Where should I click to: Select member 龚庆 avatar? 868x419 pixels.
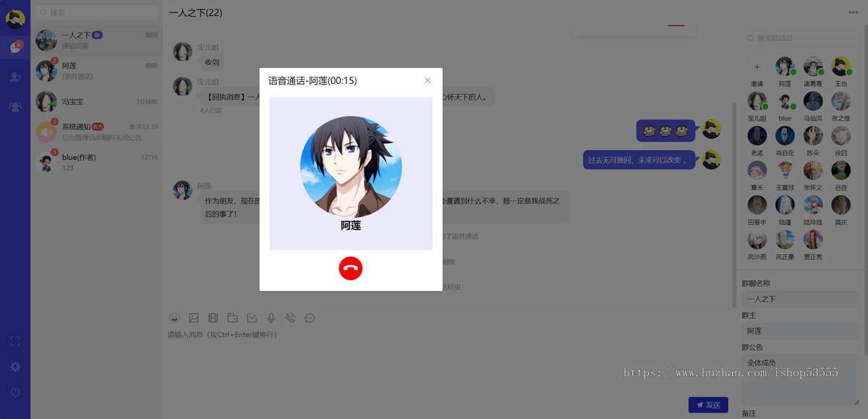[x=841, y=205]
